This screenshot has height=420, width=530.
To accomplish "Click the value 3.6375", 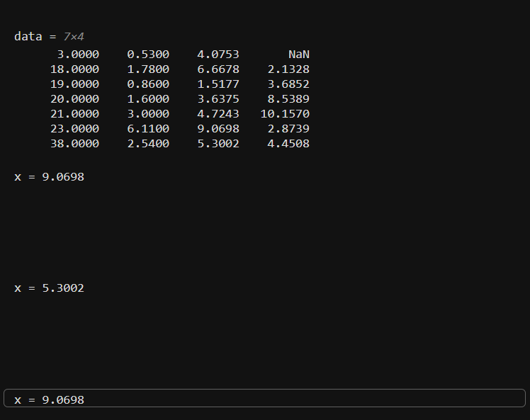I will [x=218, y=98].
